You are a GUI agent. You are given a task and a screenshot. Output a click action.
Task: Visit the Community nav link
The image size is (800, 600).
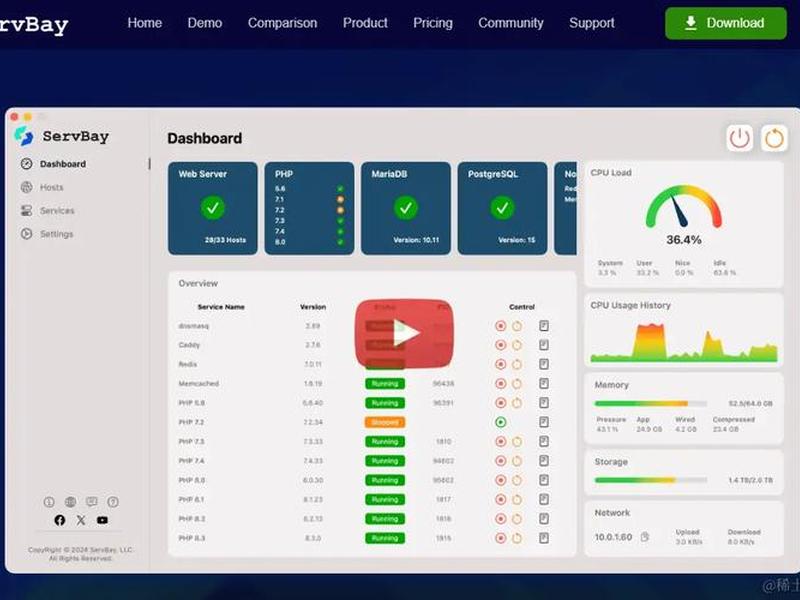click(511, 23)
